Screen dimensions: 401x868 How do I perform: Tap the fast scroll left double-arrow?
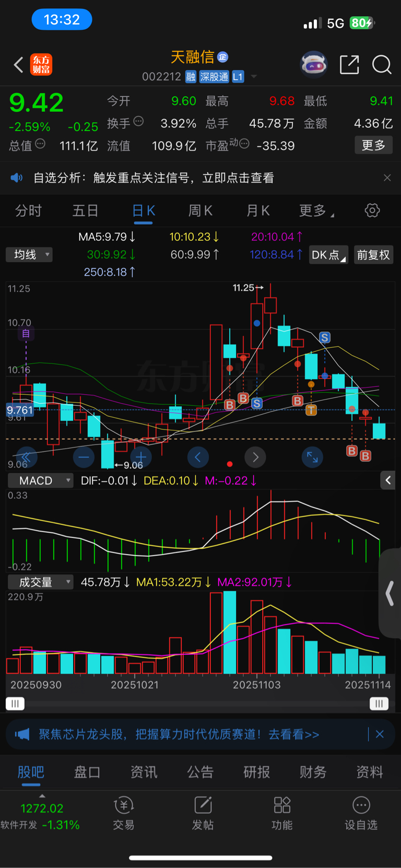tap(26, 458)
